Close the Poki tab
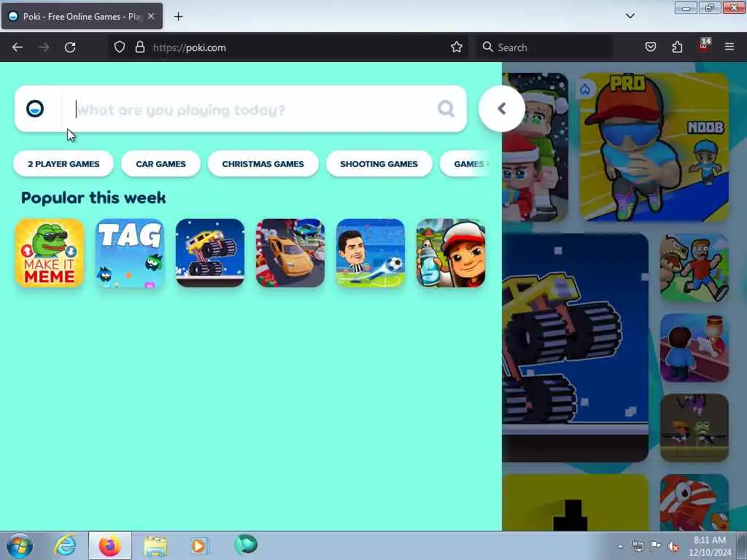Image resolution: width=747 pixels, height=560 pixels. [x=151, y=16]
